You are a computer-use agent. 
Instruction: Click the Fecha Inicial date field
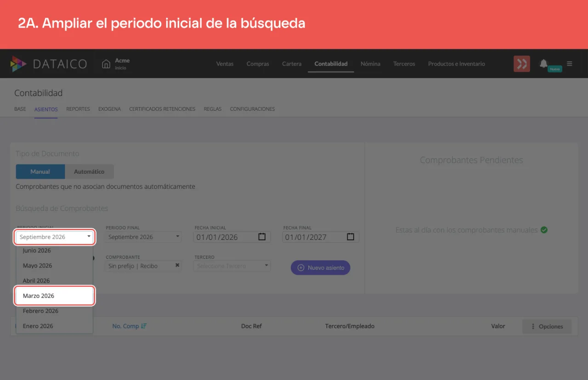(232, 237)
